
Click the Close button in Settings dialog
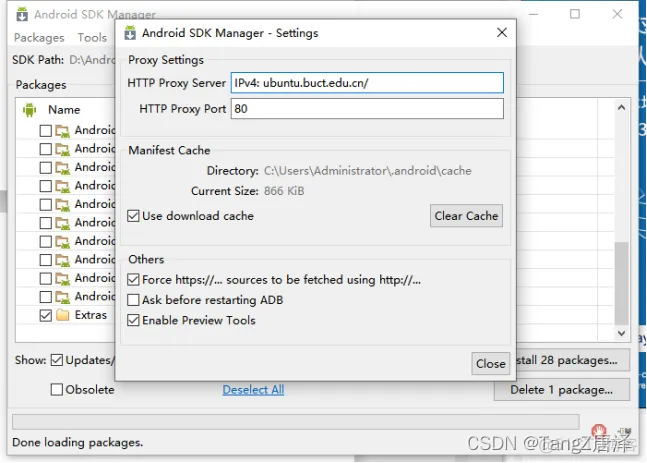[490, 364]
